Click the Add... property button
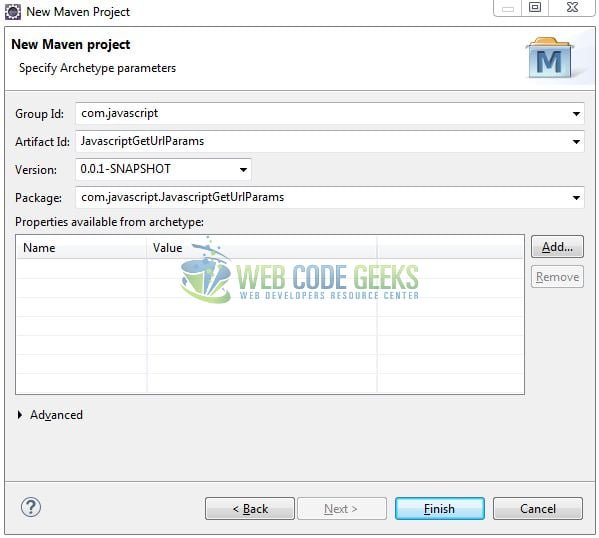The image size is (599, 538). (557, 247)
